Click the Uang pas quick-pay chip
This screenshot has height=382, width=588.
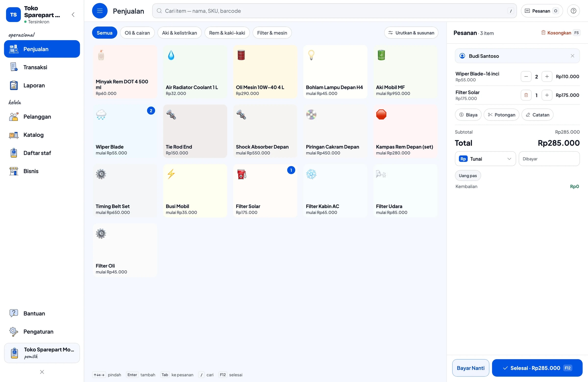(x=468, y=175)
